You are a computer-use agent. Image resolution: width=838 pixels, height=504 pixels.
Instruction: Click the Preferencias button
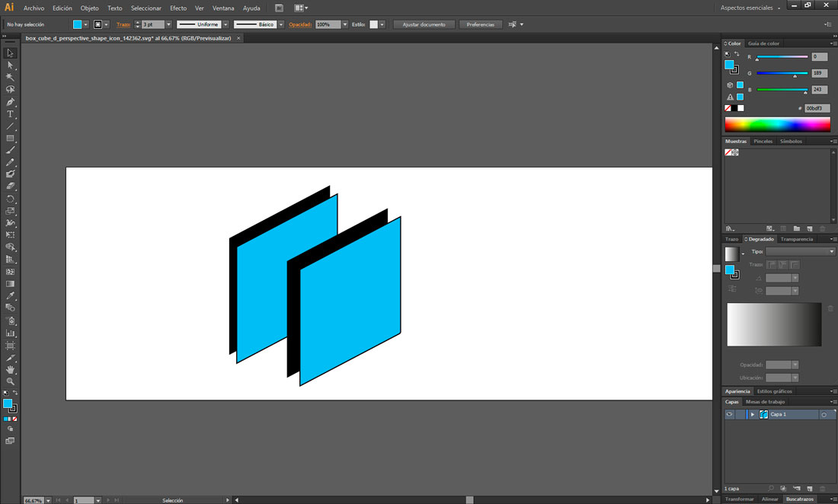481,24
